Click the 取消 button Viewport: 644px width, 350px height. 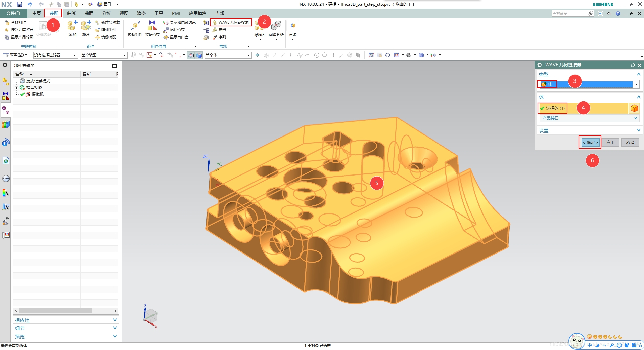click(630, 143)
